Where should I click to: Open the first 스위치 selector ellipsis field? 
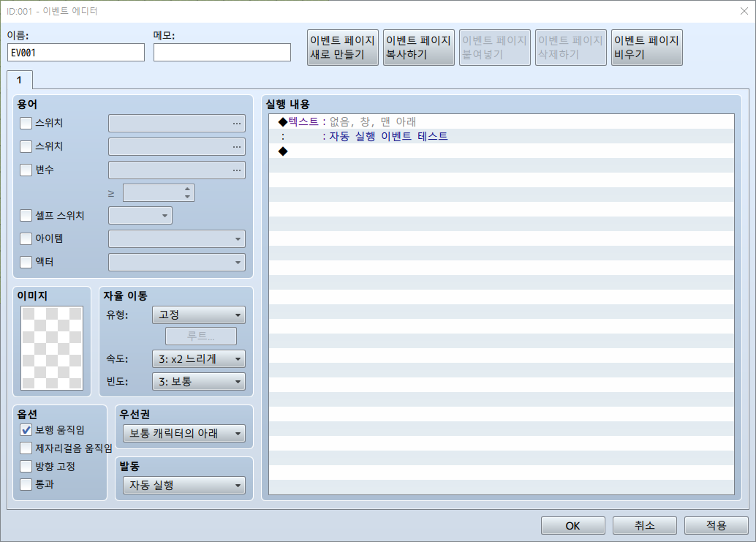point(177,124)
